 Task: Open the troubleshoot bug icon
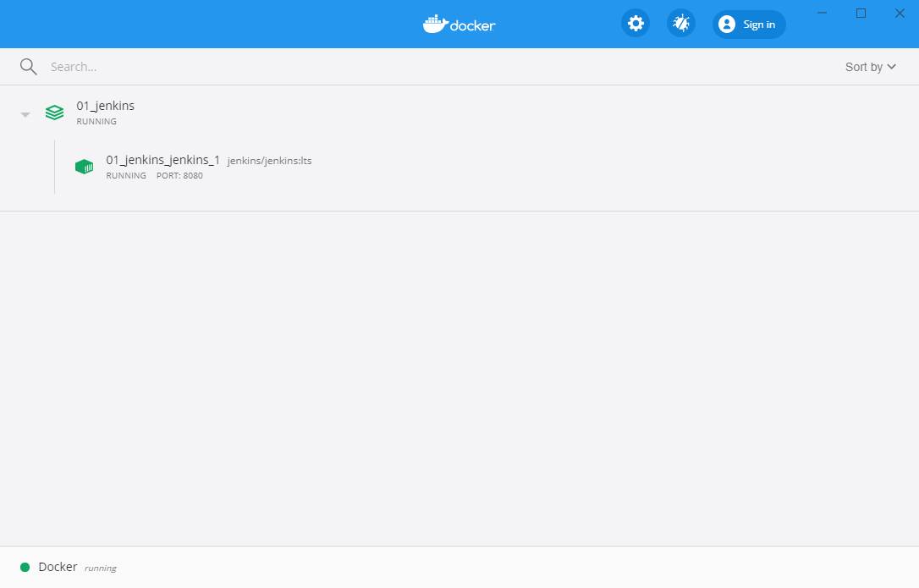point(681,24)
